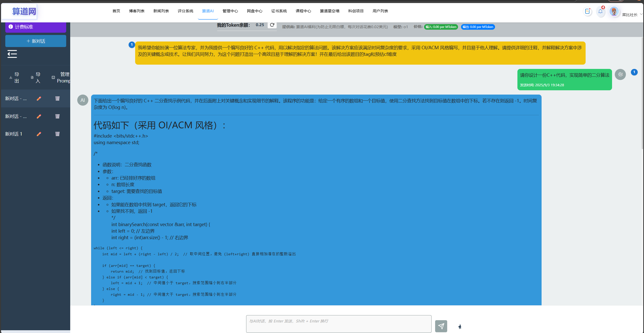644x333 pixels.
Task: Open the 计费标准 billing info button
Action: [36, 27]
